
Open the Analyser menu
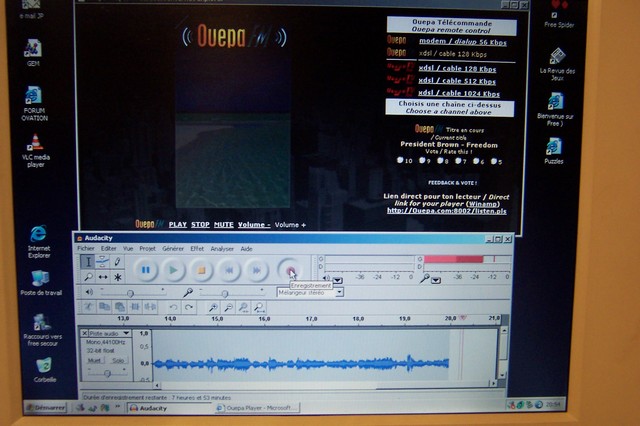(222, 248)
